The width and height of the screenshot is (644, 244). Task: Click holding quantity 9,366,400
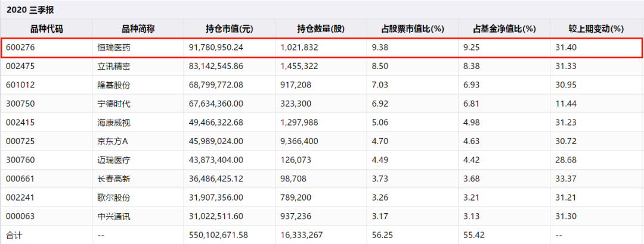pos(299,141)
